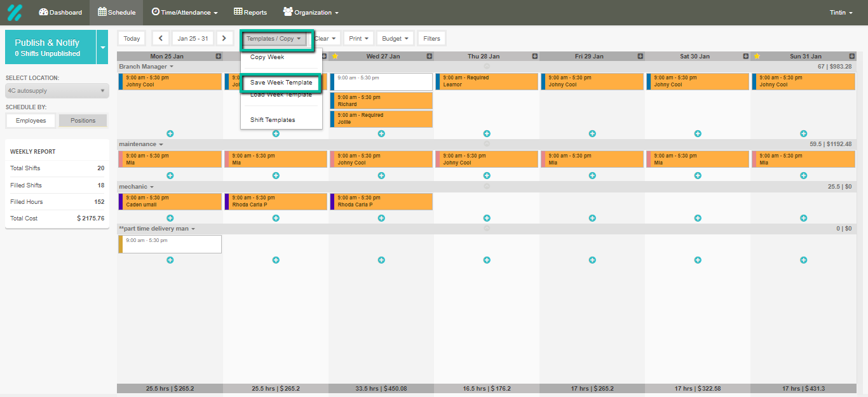Open Johny Cool's maintenance shift Thursday
Viewport: 868px width, 397px height.
(x=487, y=159)
